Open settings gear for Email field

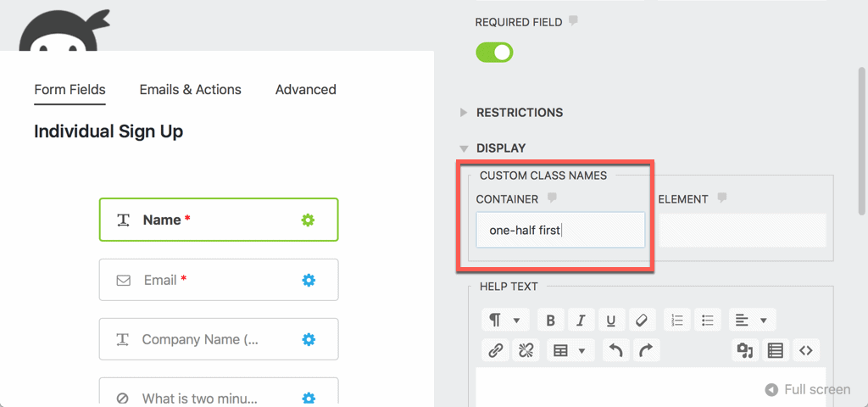click(x=309, y=280)
